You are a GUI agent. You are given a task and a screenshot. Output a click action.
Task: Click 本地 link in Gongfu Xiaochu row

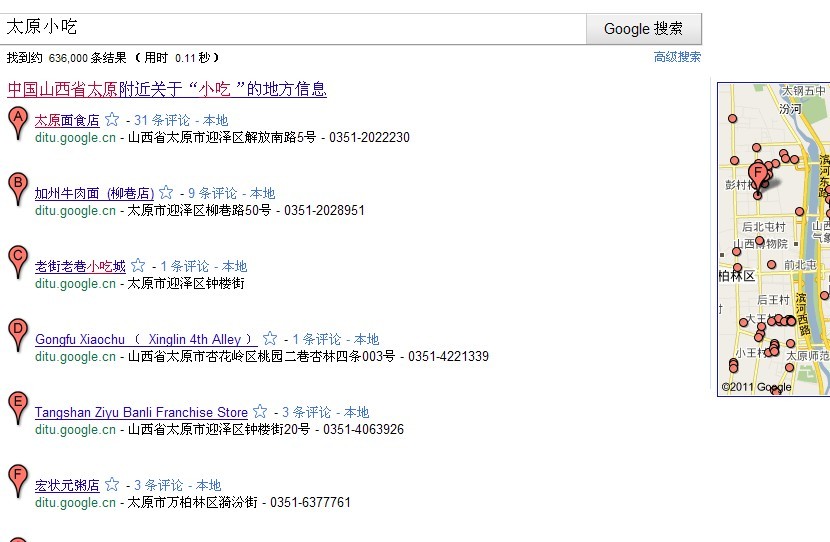click(x=366, y=340)
